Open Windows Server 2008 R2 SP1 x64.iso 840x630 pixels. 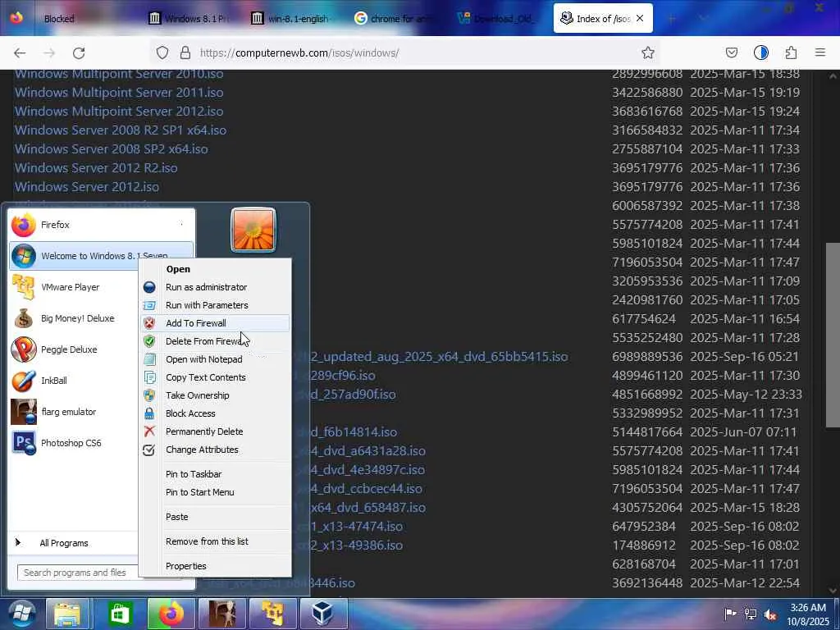[121, 130]
